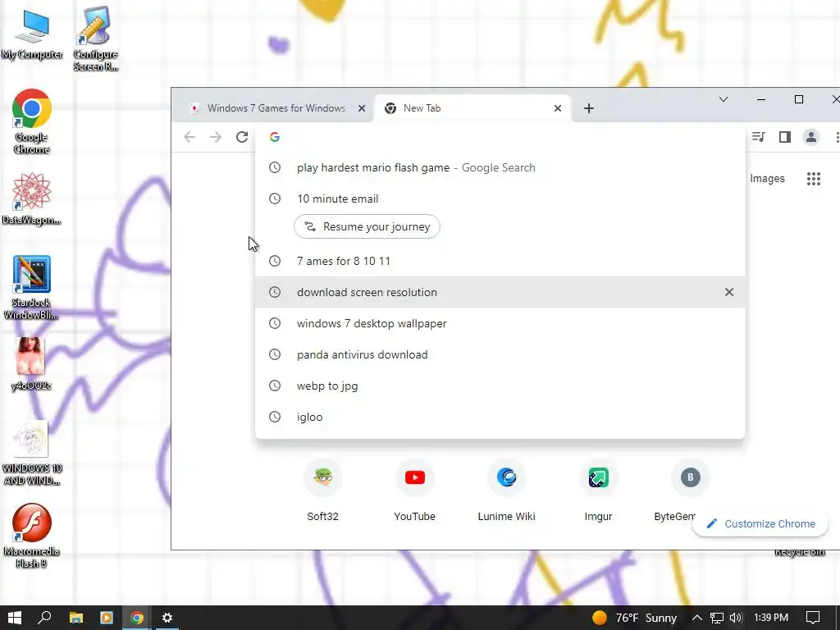
Task: Open YouTube shortcut tile
Action: [x=414, y=492]
